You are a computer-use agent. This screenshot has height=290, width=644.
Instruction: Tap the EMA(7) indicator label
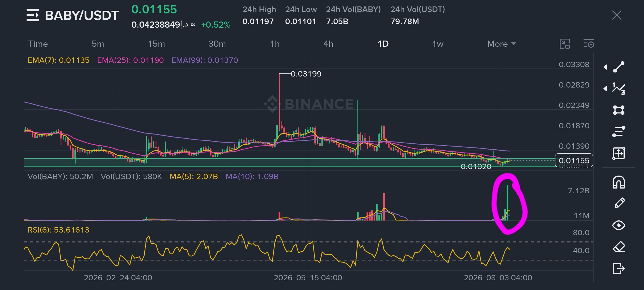[x=58, y=60]
